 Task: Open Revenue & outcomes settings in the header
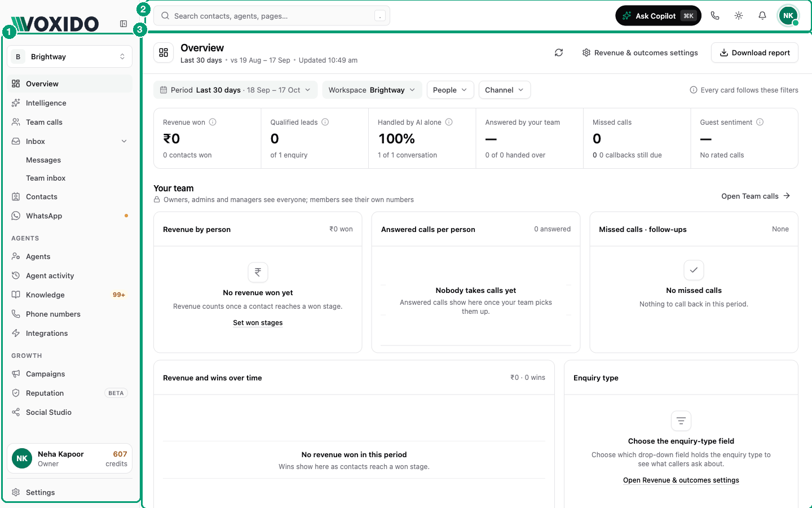(x=639, y=52)
